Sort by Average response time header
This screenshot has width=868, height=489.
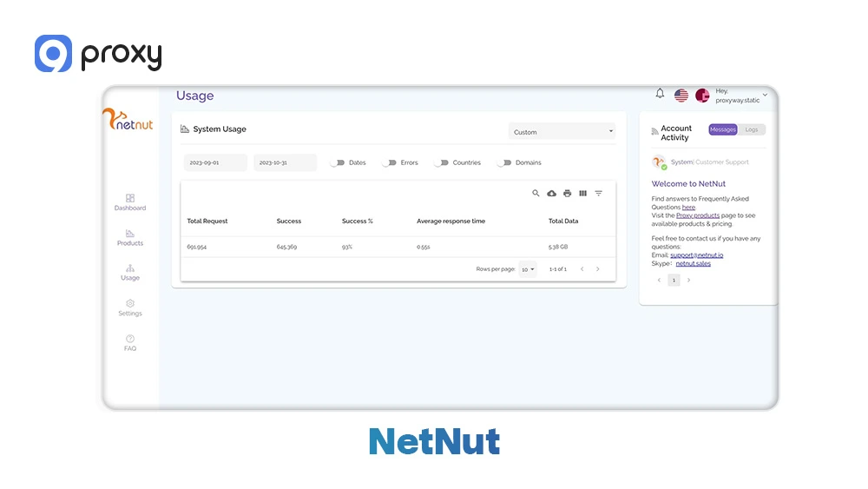(x=450, y=221)
